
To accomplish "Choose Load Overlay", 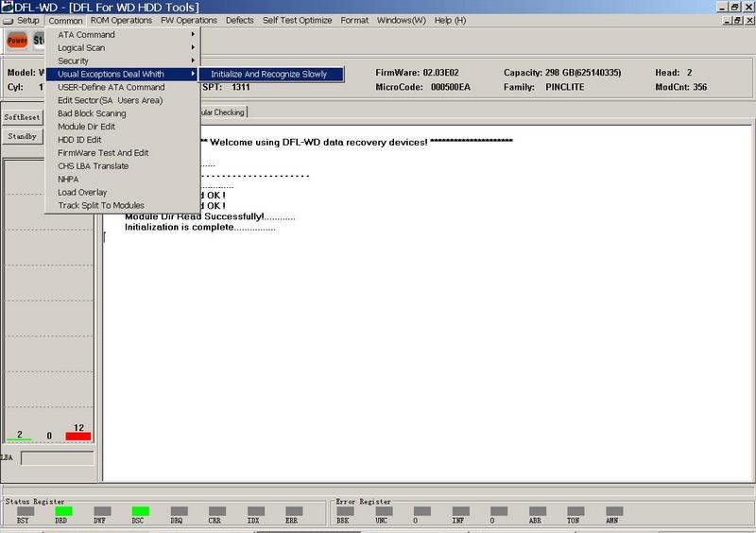I will click(123, 192).
